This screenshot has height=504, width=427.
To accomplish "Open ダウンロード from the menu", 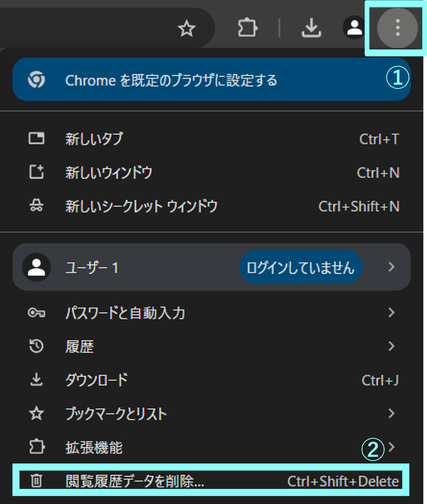I will [x=211, y=380].
